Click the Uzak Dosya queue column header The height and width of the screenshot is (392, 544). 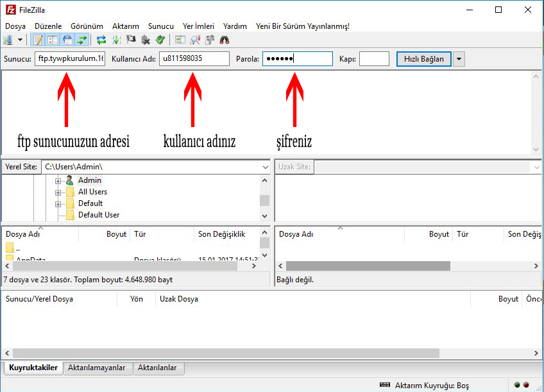click(313, 299)
